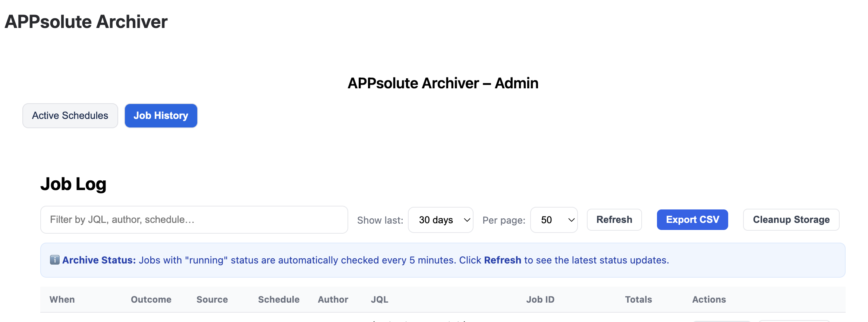This screenshot has width=868, height=322.
Task: Click the Job Log heading
Action: click(73, 184)
